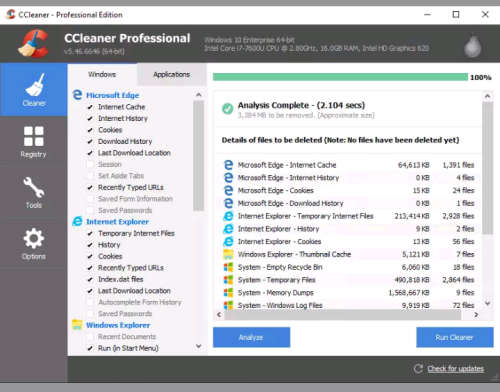Enable Autocomplete Form History checkbox
500x392 pixels.
tap(90, 302)
